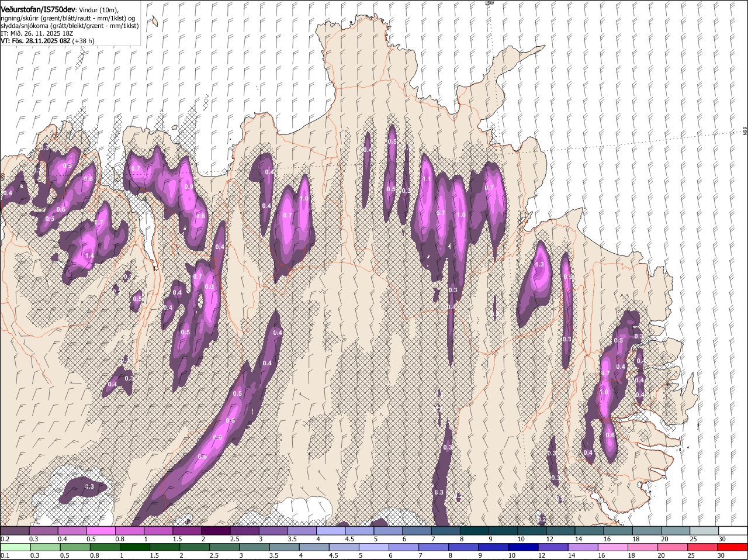748x560 pixels.
Task: Click the 1.0 label in the southeast snow band
Action: (604, 392)
